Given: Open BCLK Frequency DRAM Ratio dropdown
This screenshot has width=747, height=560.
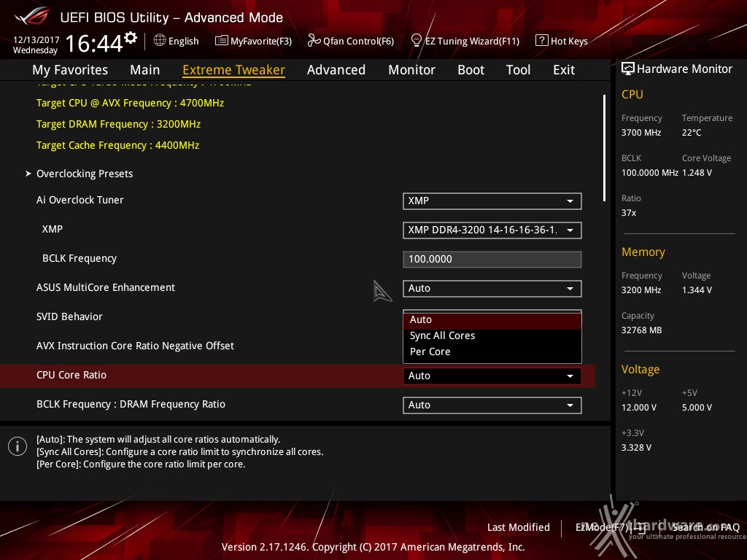Looking at the screenshot, I should tap(492, 405).
